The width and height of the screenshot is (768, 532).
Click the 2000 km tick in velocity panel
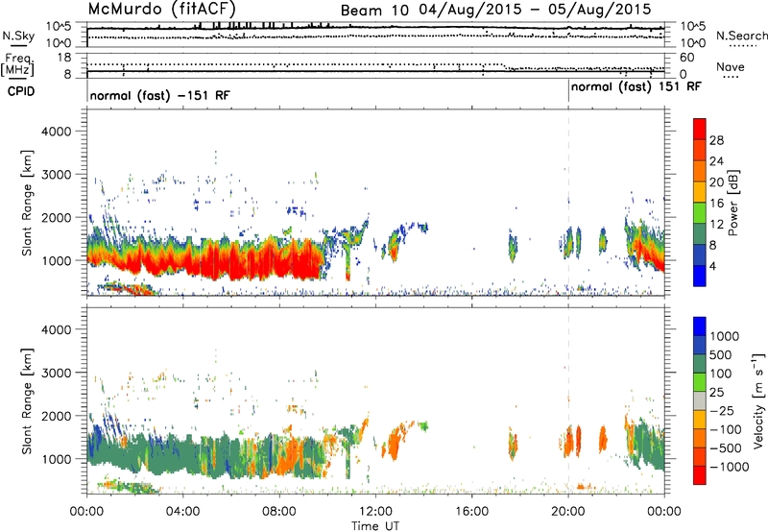(x=56, y=416)
